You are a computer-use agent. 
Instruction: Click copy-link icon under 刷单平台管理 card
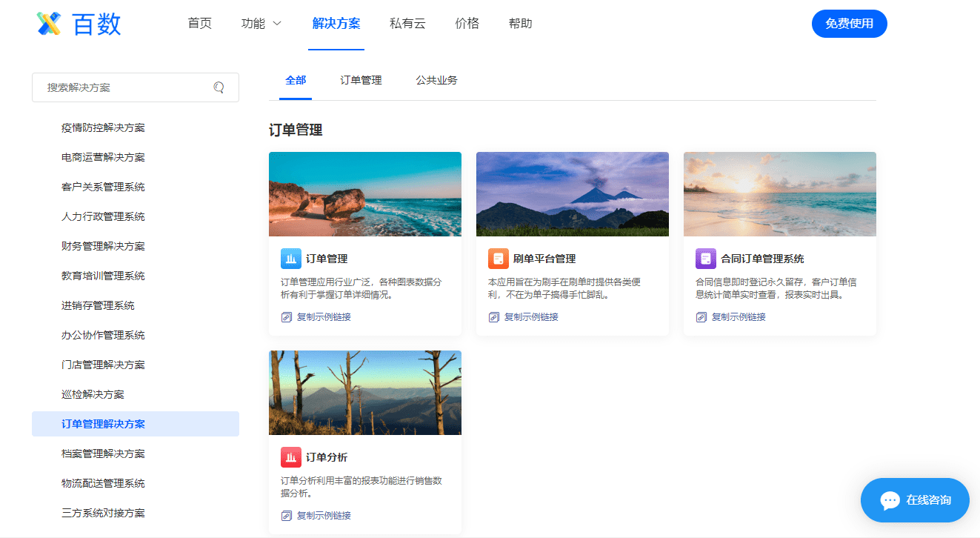pyautogui.click(x=494, y=317)
